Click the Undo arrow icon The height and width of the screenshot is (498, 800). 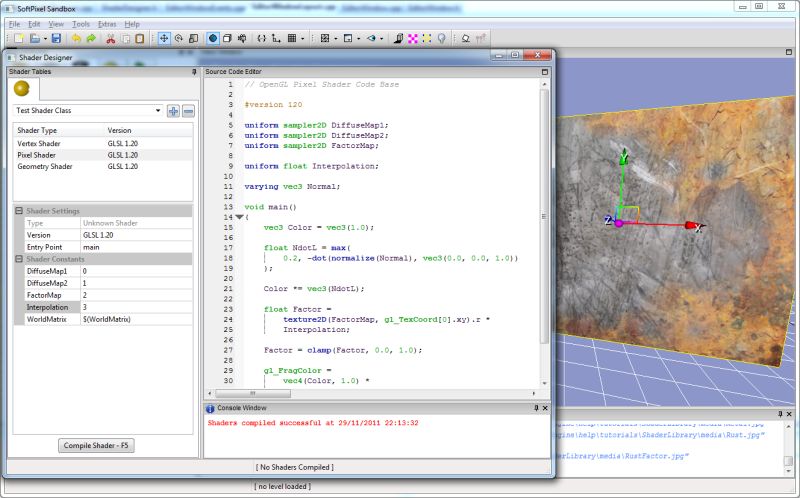pos(77,38)
